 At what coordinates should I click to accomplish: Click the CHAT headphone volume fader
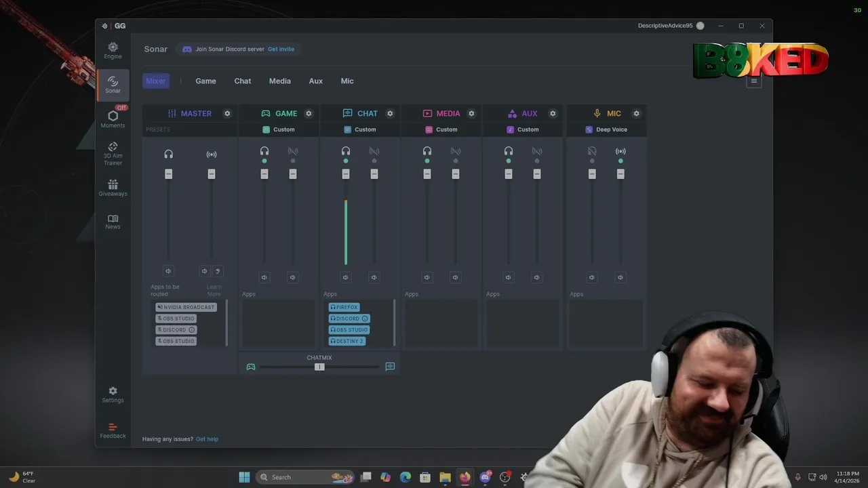tap(346, 174)
